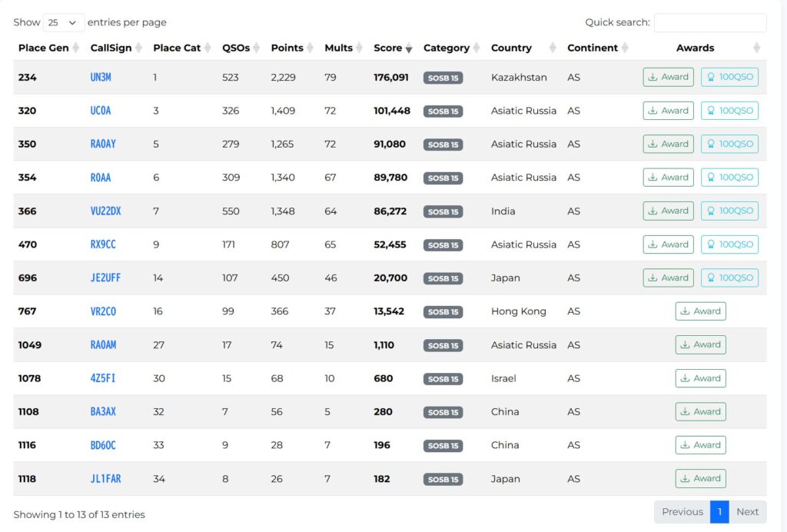Sort table by CallSign column
Image resolution: width=787 pixels, height=532 pixels.
(x=115, y=48)
